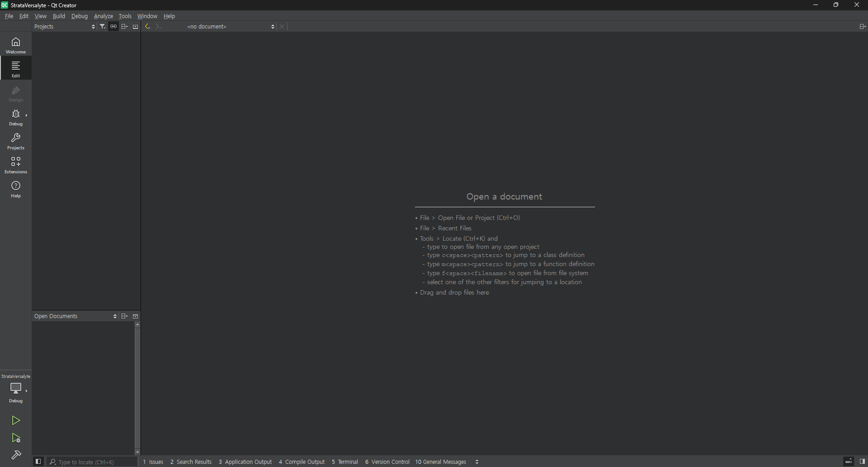Close the Projects pane
Image resolution: width=868 pixels, height=467 pixels.
(136, 27)
